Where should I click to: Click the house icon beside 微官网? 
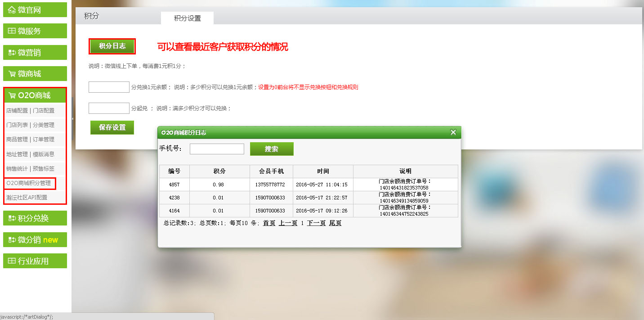(12, 10)
